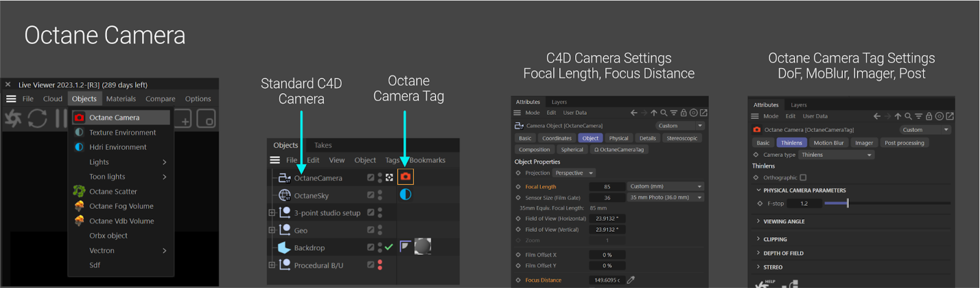Click the Focal Length value field
Image resolution: width=980 pixels, height=288 pixels.
(606, 187)
